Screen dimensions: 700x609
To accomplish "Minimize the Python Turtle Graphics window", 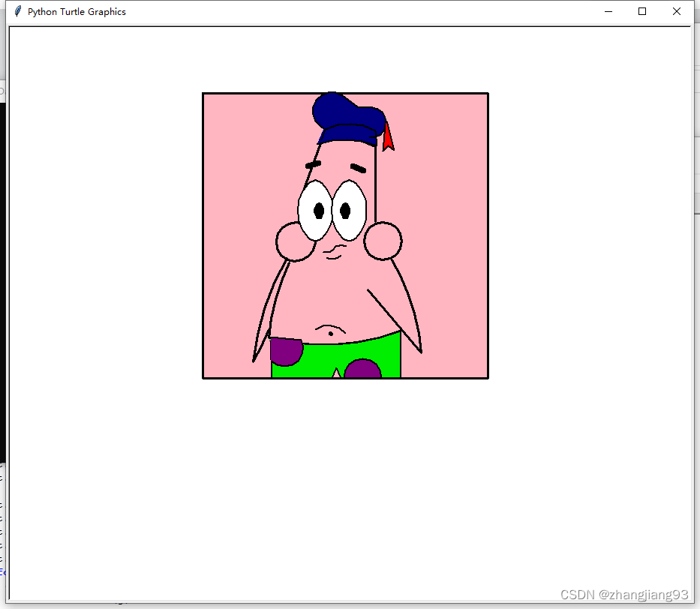I will pos(608,11).
